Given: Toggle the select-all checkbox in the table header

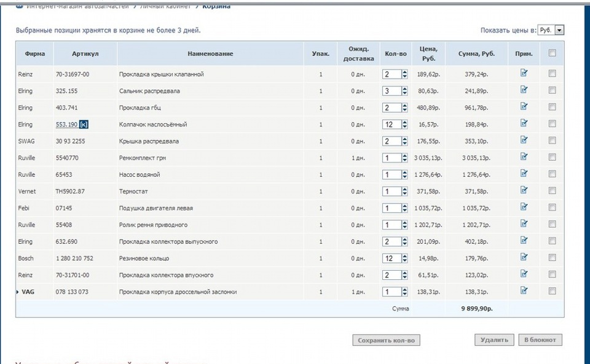Looking at the screenshot, I should 552,53.
